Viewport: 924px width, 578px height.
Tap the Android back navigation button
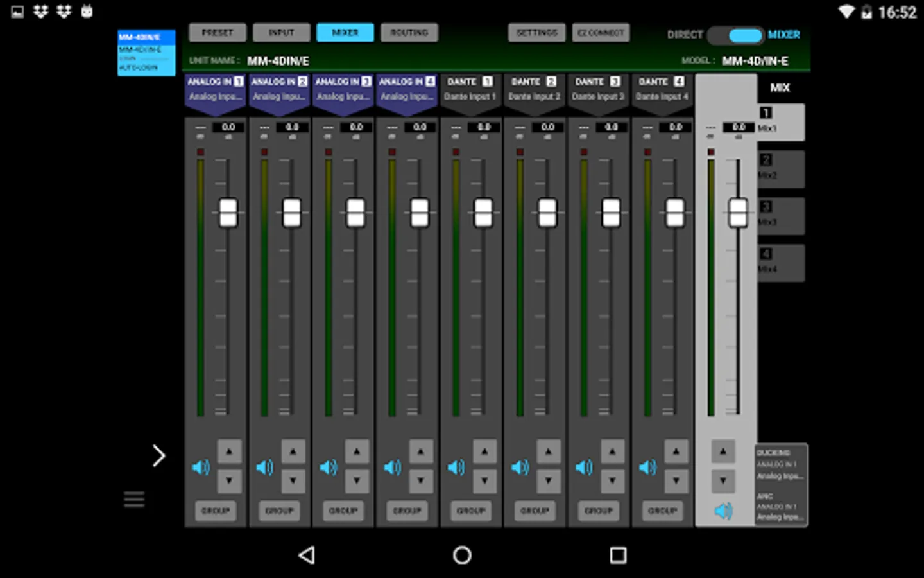307,555
